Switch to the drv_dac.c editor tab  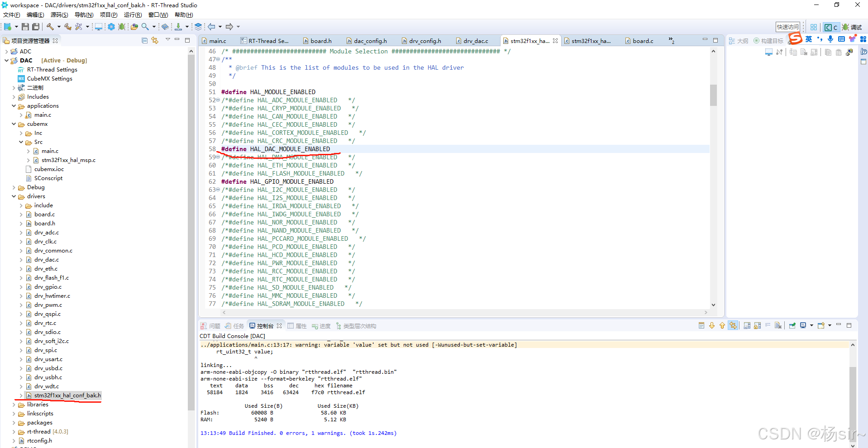pos(476,41)
